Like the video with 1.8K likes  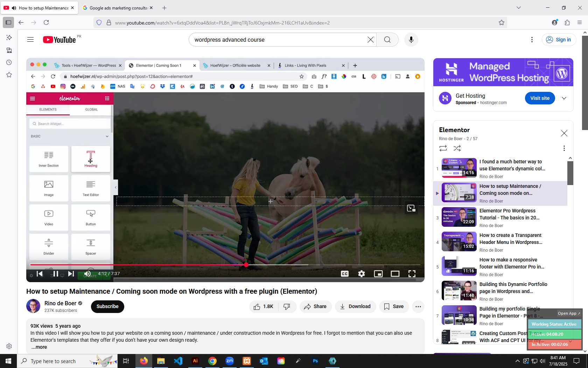coord(264,307)
